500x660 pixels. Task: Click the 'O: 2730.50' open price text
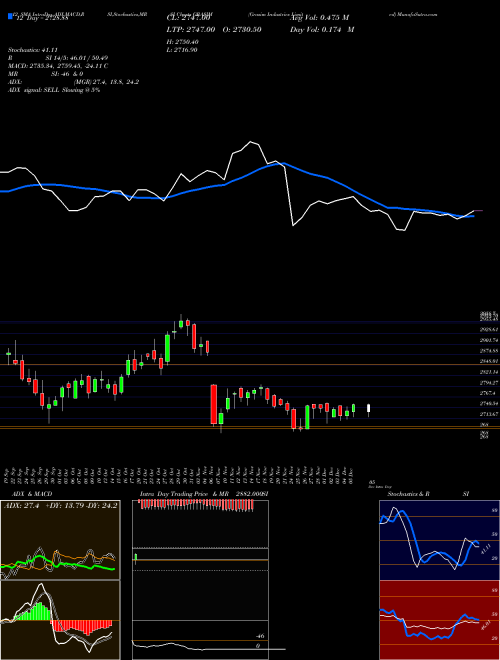pos(240,29)
